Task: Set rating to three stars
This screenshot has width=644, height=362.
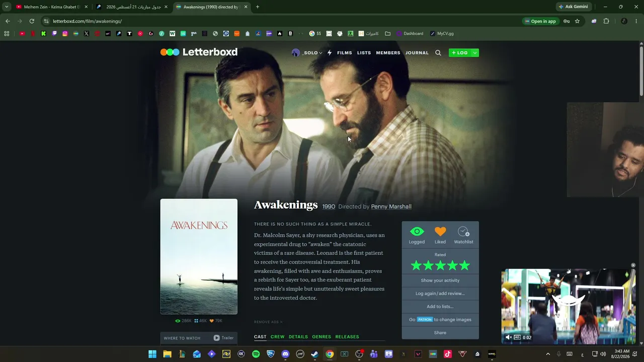Action: pos(440,265)
